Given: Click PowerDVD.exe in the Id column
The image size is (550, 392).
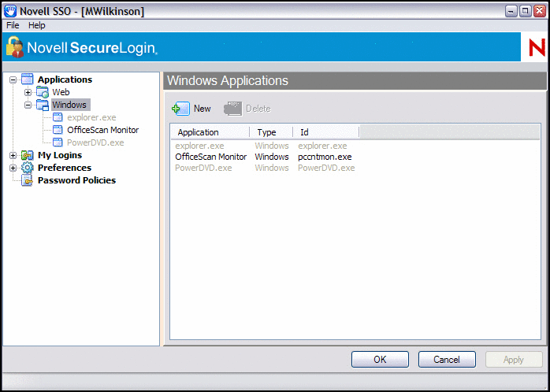Looking at the screenshot, I should 326,168.
